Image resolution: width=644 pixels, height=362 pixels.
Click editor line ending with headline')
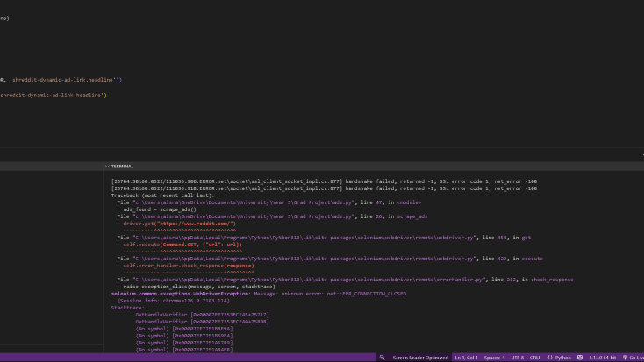pos(54,95)
